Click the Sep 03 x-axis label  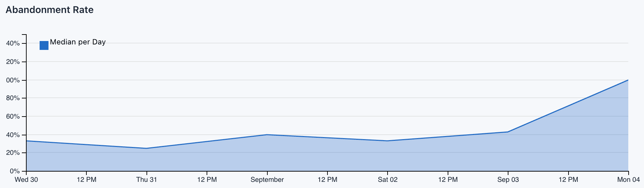508,180
